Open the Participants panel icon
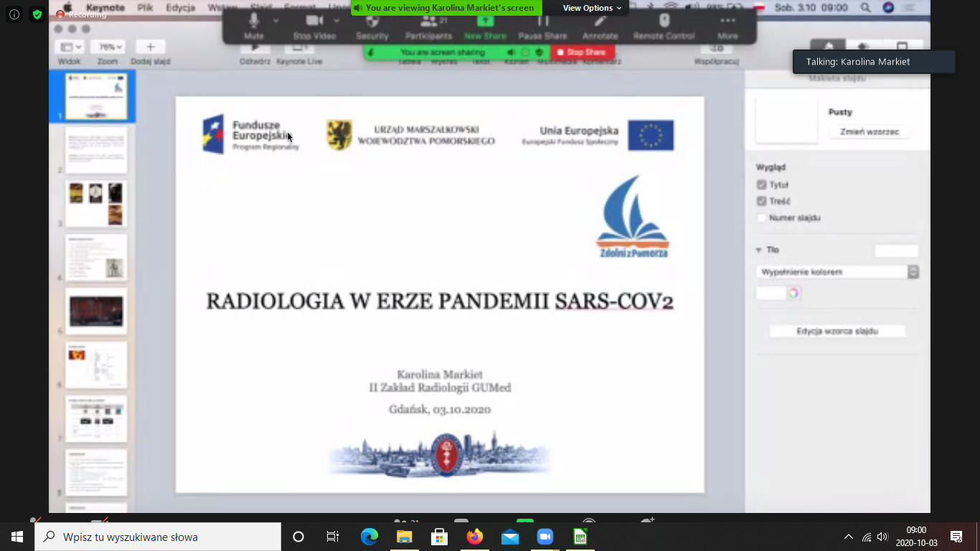Image resolution: width=980 pixels, height=551 pixels. pyautogui.click(x=428, y=21)
